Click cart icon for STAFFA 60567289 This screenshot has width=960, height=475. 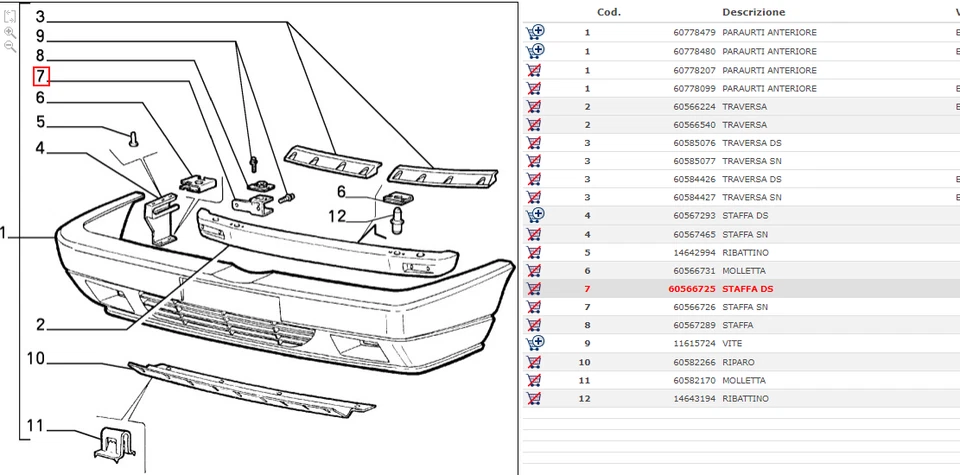point(534,325)
